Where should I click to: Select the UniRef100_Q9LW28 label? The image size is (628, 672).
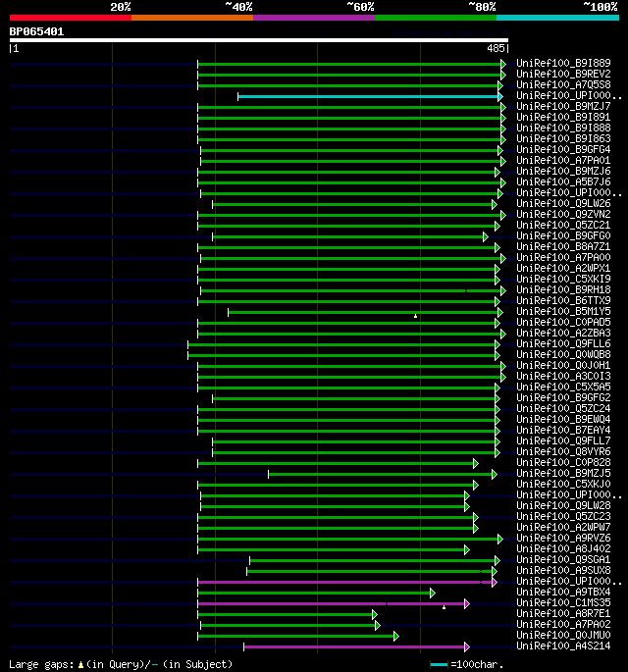pyautogui.click(x=563, y=505)
